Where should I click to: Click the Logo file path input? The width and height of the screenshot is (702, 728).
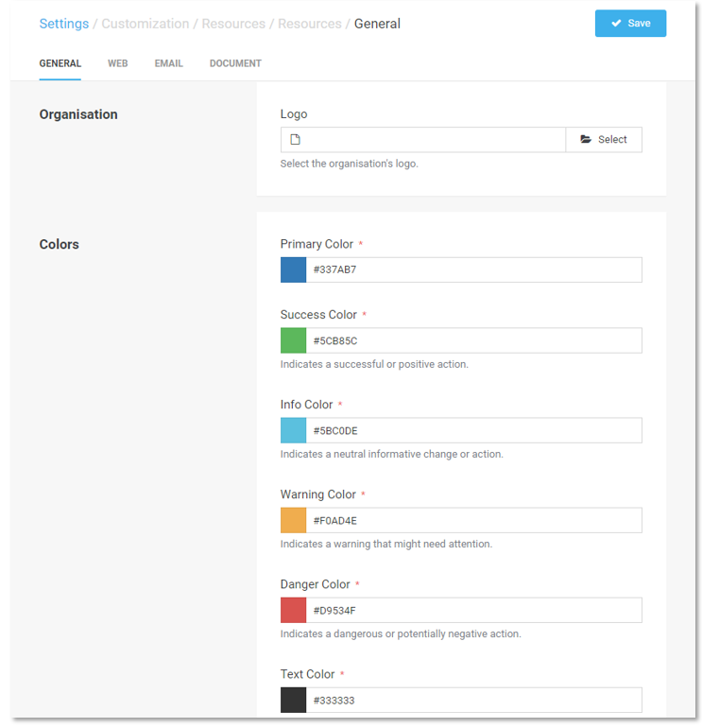click(435, 140)
